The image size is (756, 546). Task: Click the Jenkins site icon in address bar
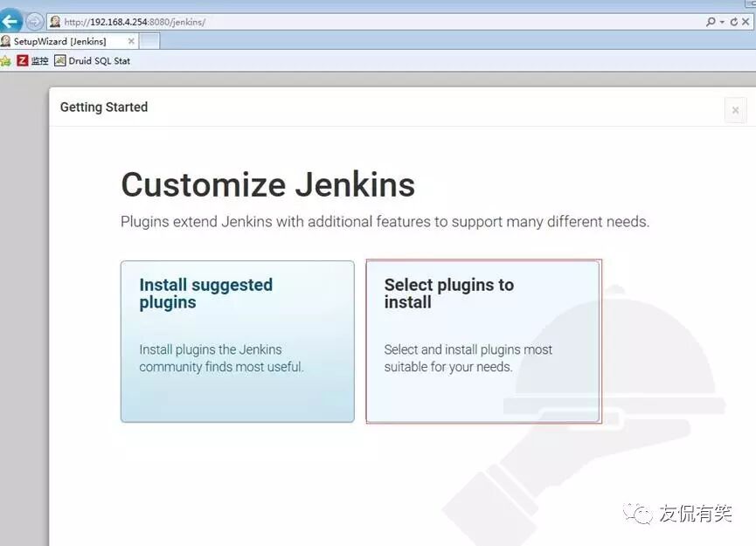coord(55,22)
